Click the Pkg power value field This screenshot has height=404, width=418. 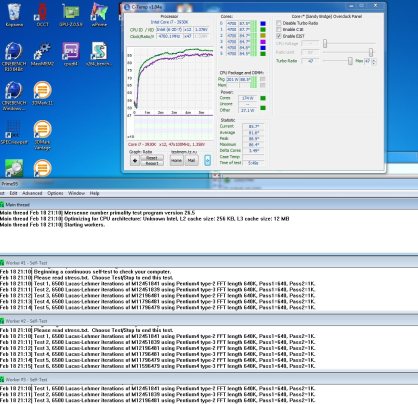(232, 79)
